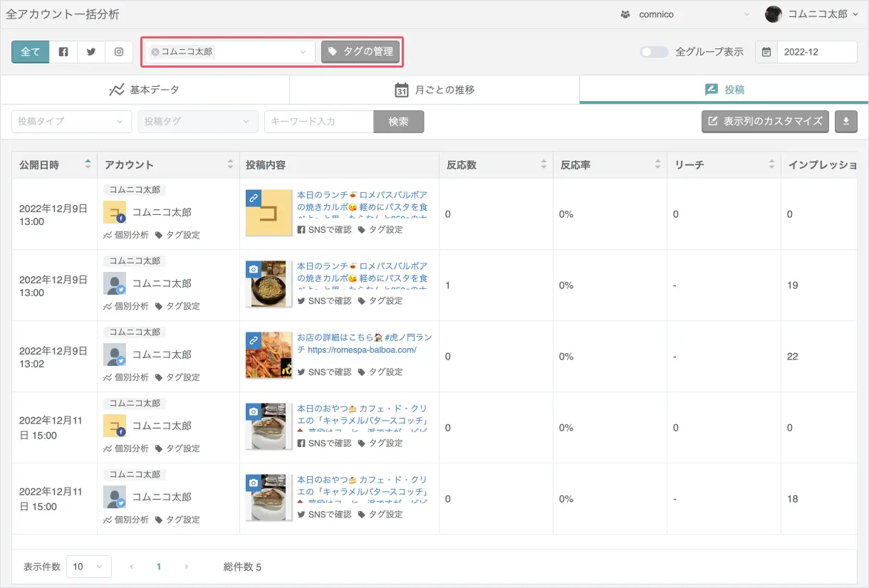The width and height of the screenshot is (869, 588).
Task: Filter by Twitter icon button
Action: click(91, 52)
